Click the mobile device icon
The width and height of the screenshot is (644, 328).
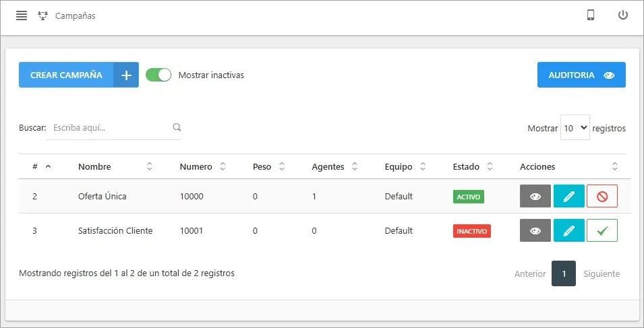(x=591, y=15)
